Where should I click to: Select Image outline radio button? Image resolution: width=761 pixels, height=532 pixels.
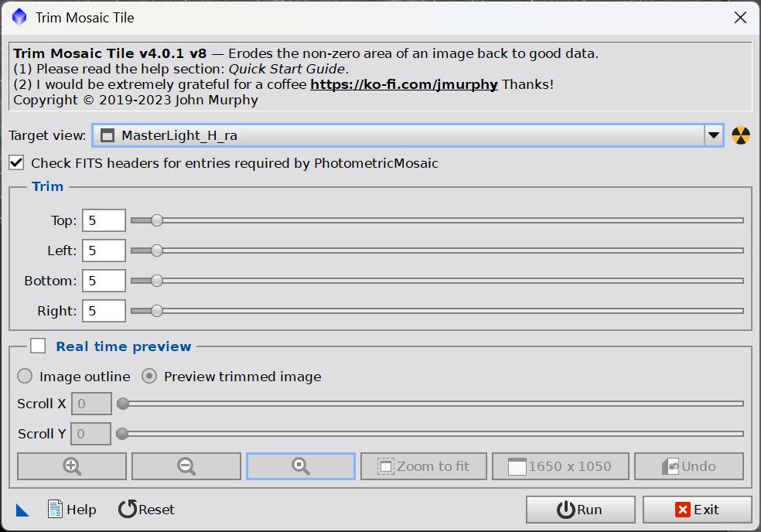point(25,376)
